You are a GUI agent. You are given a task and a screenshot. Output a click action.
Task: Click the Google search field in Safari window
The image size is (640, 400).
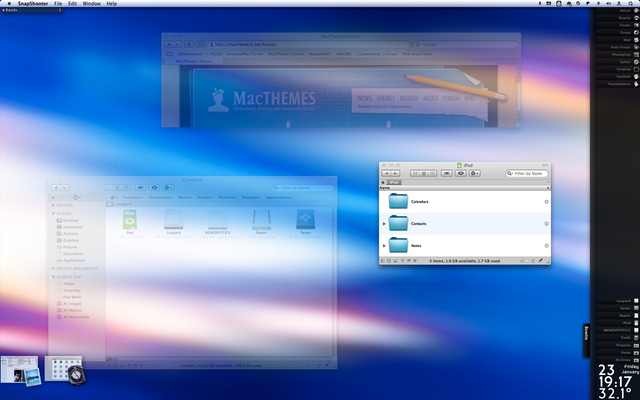click(466, 44)
